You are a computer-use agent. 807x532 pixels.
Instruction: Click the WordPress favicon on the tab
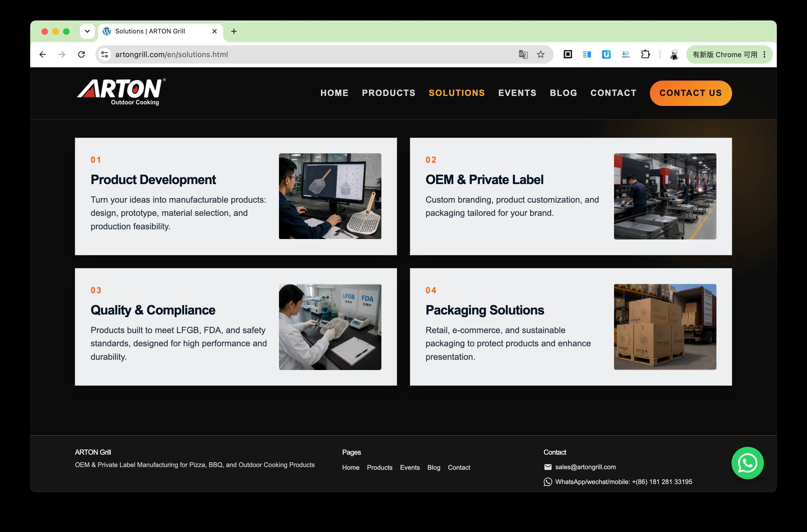click(107, 31)
